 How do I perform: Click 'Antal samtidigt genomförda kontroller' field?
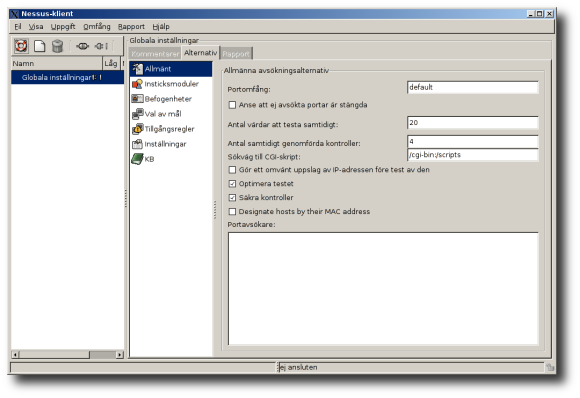tap(473, 142)
